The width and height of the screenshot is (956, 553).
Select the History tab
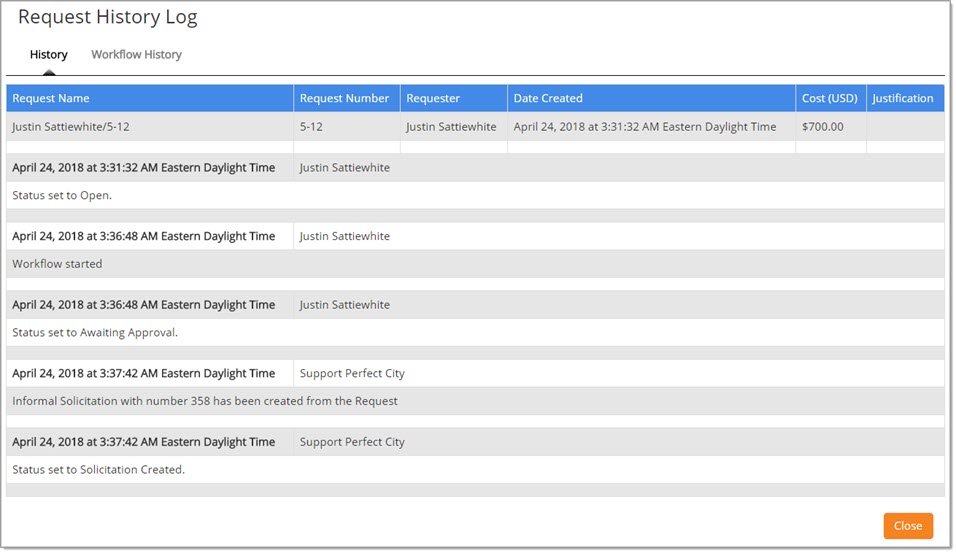49,55
